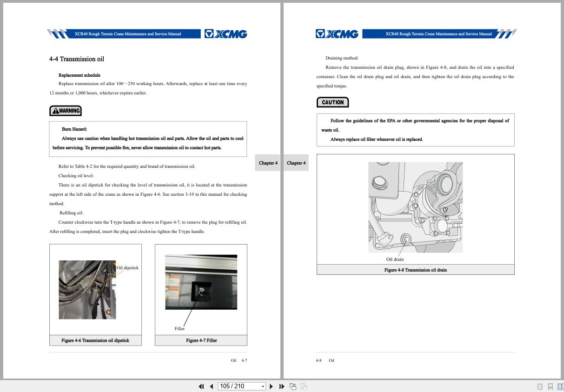The width and height of the screenshot is (564, 392).
Task: Click the 'Oil dipstick' callout label
Action: pos(127,268)
